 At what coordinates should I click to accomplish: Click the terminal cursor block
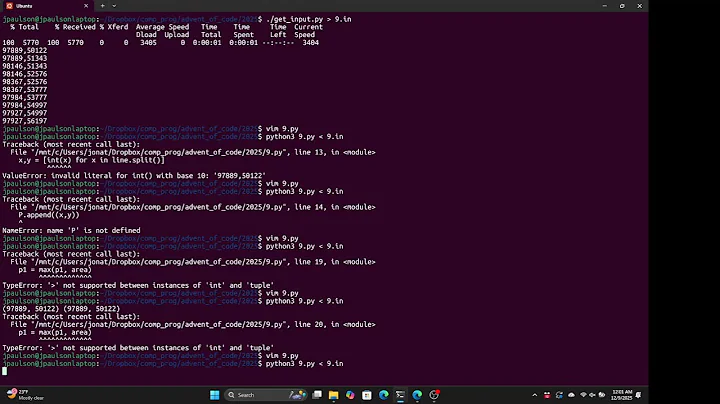coord(5,371)
